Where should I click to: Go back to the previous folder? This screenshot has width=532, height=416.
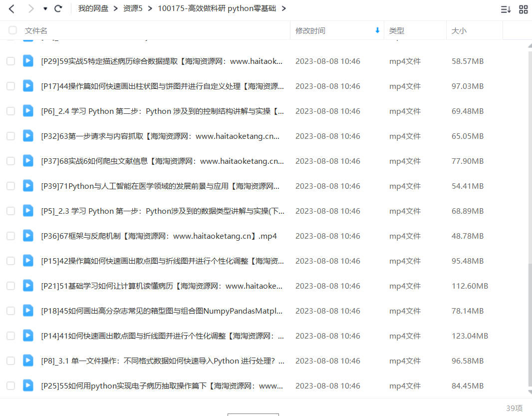[12, 8]
